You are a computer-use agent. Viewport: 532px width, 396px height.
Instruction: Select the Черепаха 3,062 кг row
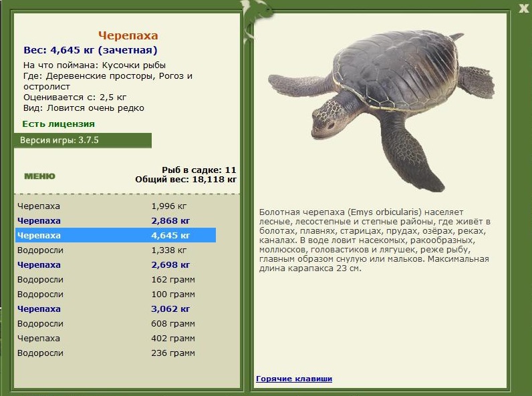pos(115,309)
